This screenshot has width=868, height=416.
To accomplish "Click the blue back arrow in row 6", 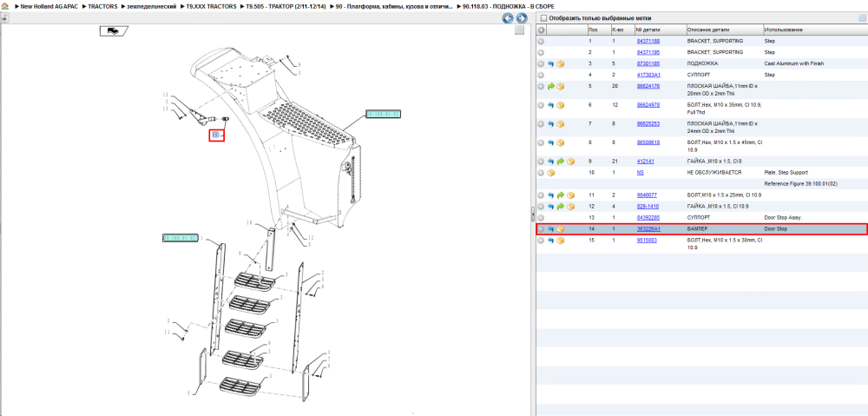I will [551, 105].
